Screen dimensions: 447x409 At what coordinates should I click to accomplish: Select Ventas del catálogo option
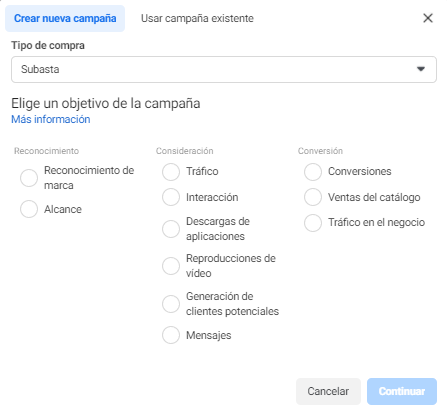(313, 197)
